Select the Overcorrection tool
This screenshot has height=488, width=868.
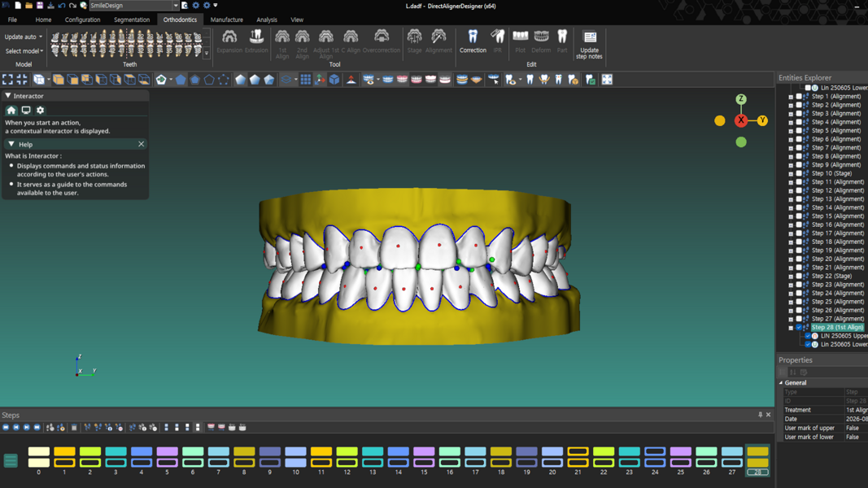(382, 41)
